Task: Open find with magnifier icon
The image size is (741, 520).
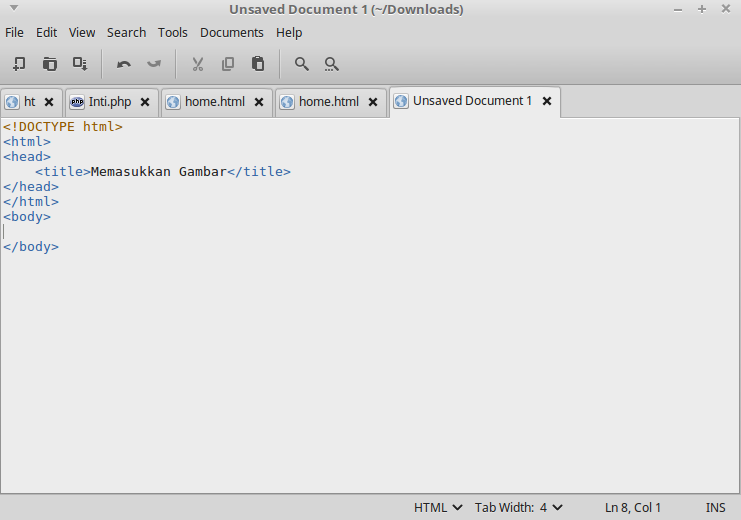Action: [x=302, y=64]
